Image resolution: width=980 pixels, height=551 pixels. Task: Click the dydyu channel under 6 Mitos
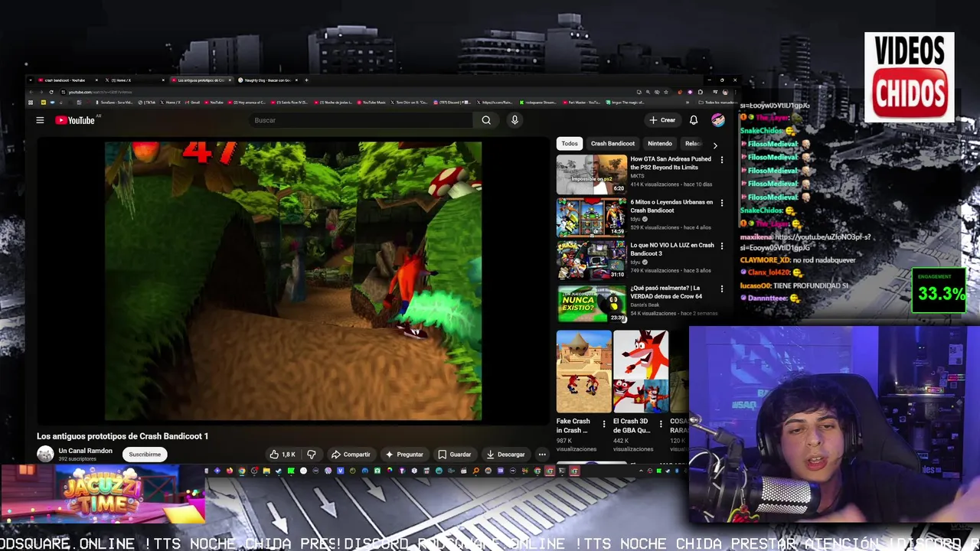(635, 219)
